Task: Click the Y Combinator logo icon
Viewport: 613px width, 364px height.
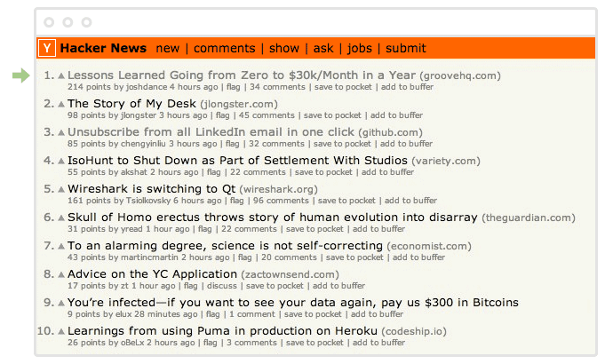Action: (x=47, y=48)
